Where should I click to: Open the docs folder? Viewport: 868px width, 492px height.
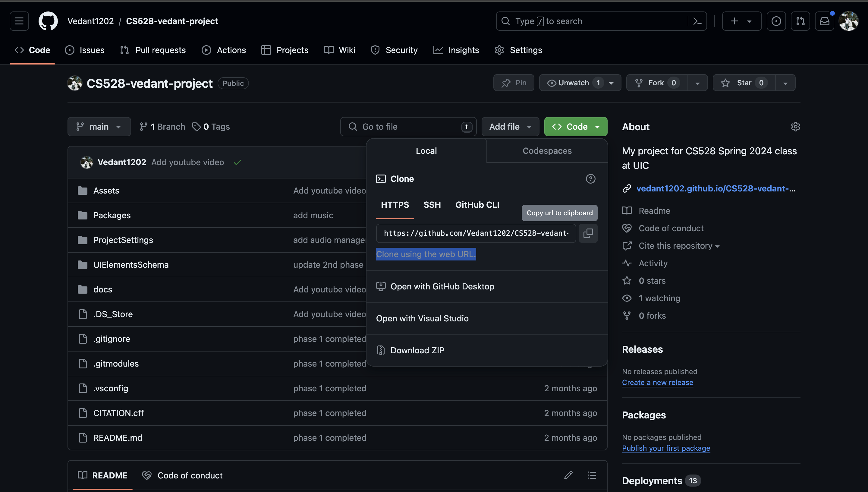click(x=103, y=289)
